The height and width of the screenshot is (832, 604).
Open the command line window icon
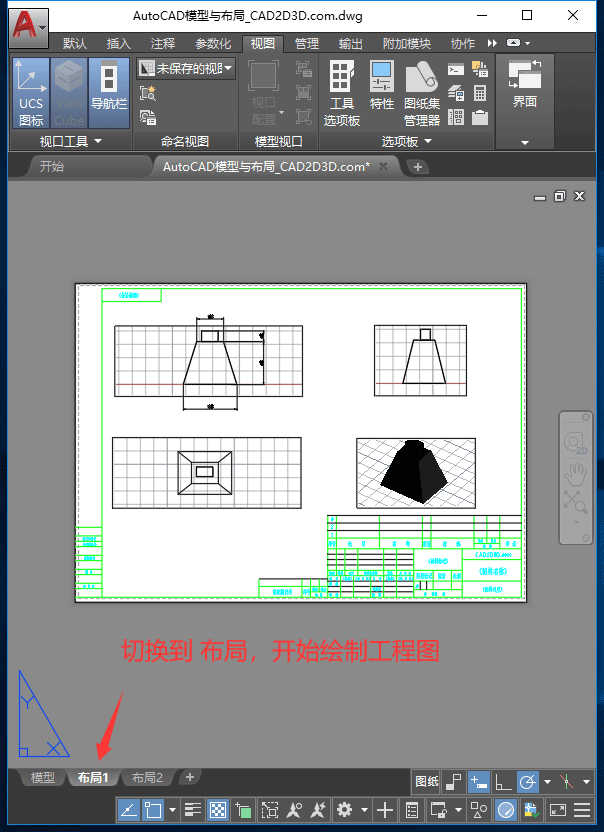(x=456, y=70)
